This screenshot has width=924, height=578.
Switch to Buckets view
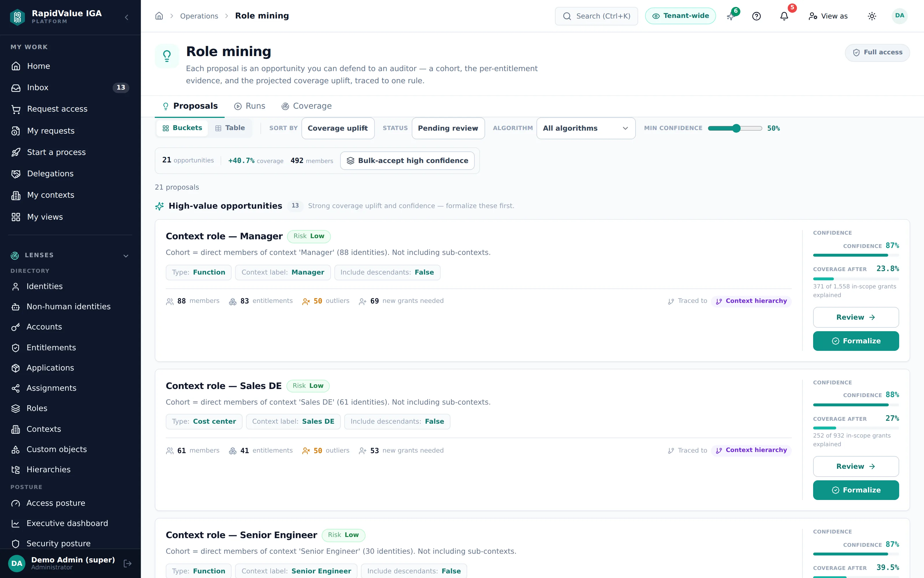(182, 128)
